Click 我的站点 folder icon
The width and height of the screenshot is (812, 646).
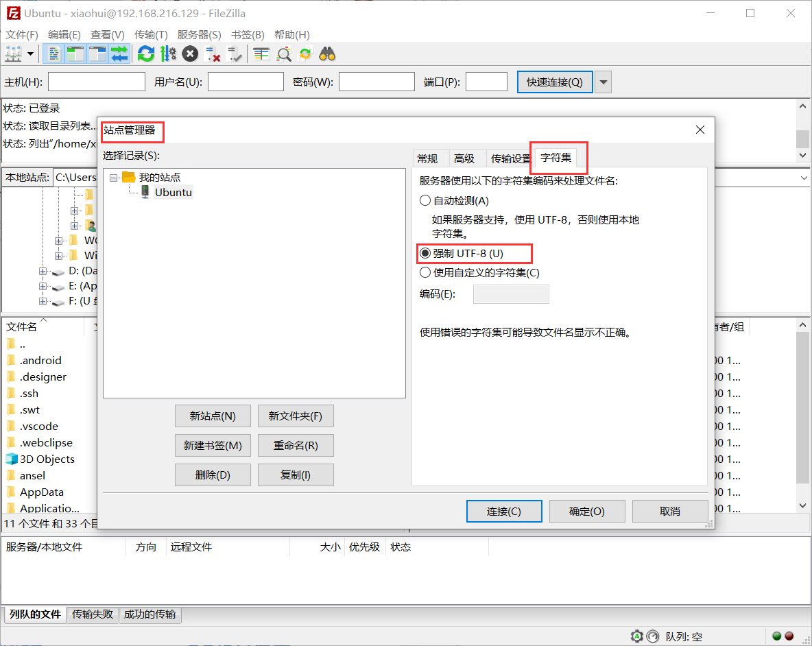click(129, 177)
